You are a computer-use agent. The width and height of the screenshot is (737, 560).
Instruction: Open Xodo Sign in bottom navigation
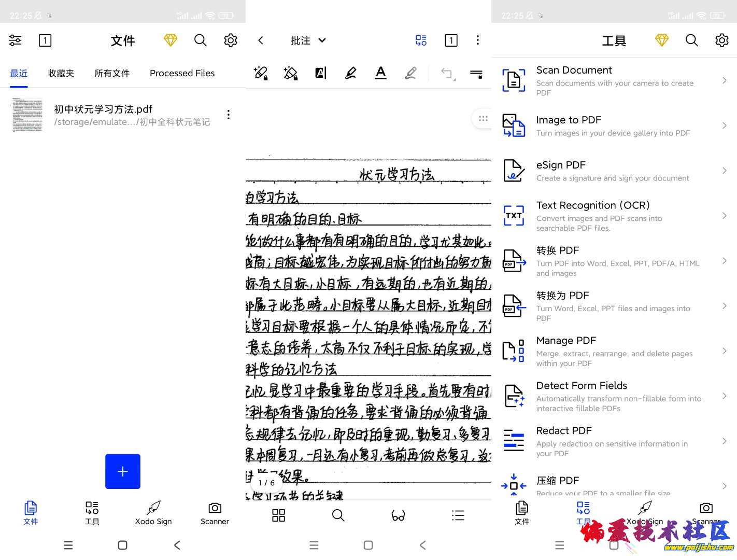tap(153, 512)
